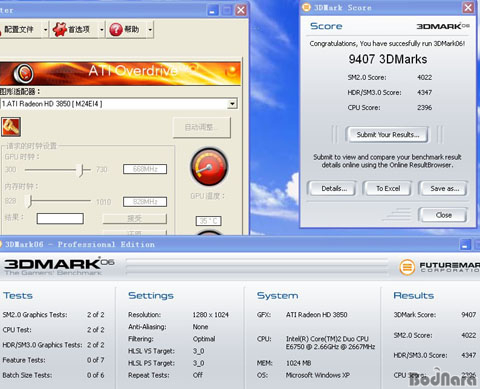Close the 3DMark Score window
The width and height of the screenshot is (480, 389).
tap(468, 7)
